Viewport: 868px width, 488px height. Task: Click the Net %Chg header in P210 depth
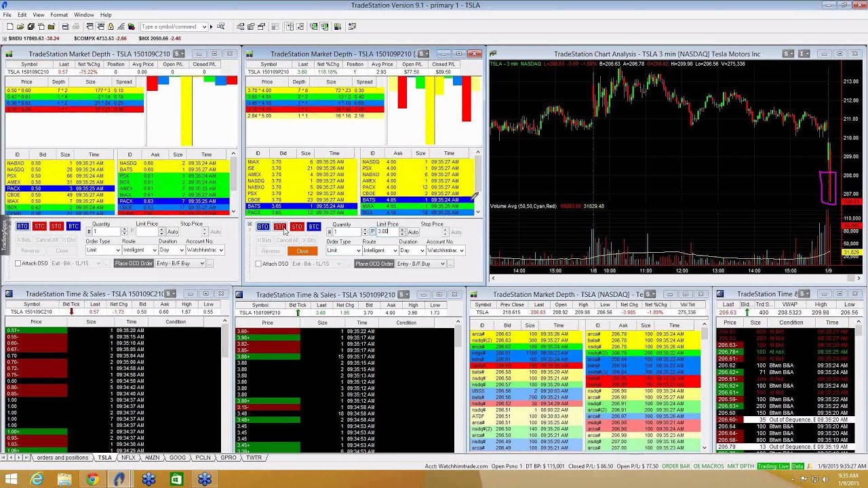pyautogui.click(x=328, y=64)
